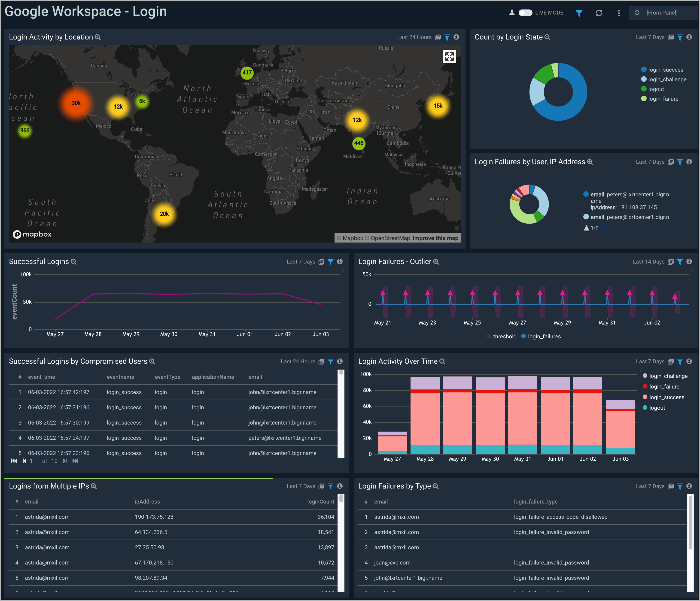Click the filter icon on Logins from Multiple IPs panel
Screen dimensions: 700x601
coord(330,486)
